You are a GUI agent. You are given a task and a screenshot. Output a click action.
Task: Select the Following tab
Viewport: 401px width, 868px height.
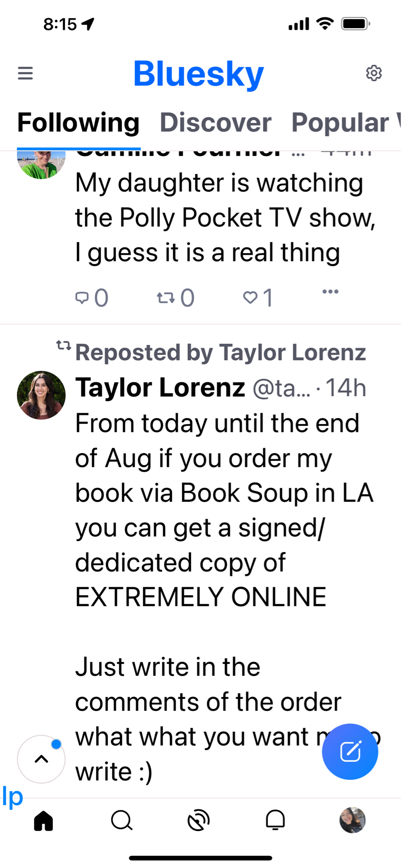tap(78, 122)
